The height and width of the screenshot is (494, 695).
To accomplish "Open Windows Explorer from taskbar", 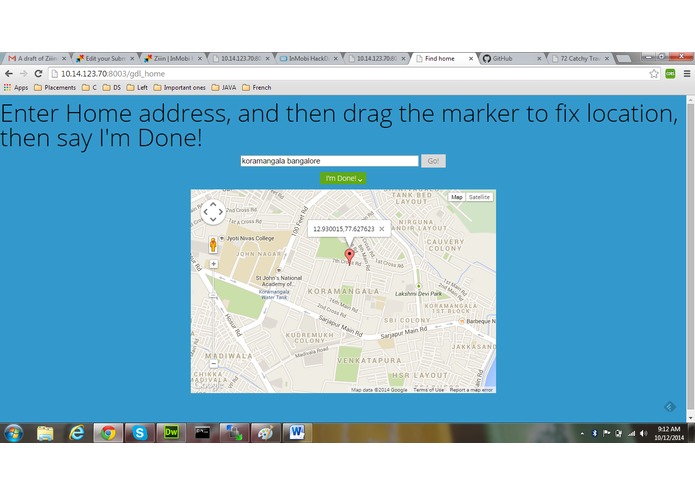I will [x=45, y=433].
